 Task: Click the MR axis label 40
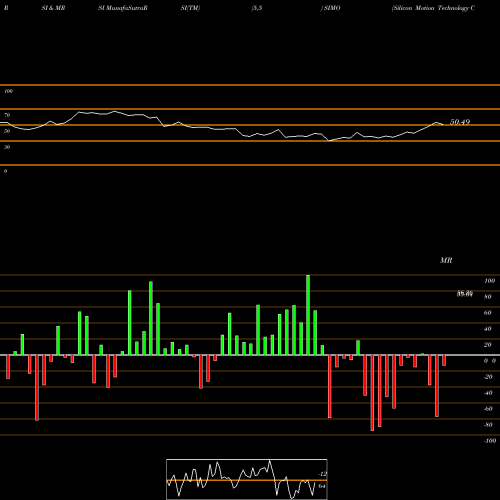pos(488,329)
